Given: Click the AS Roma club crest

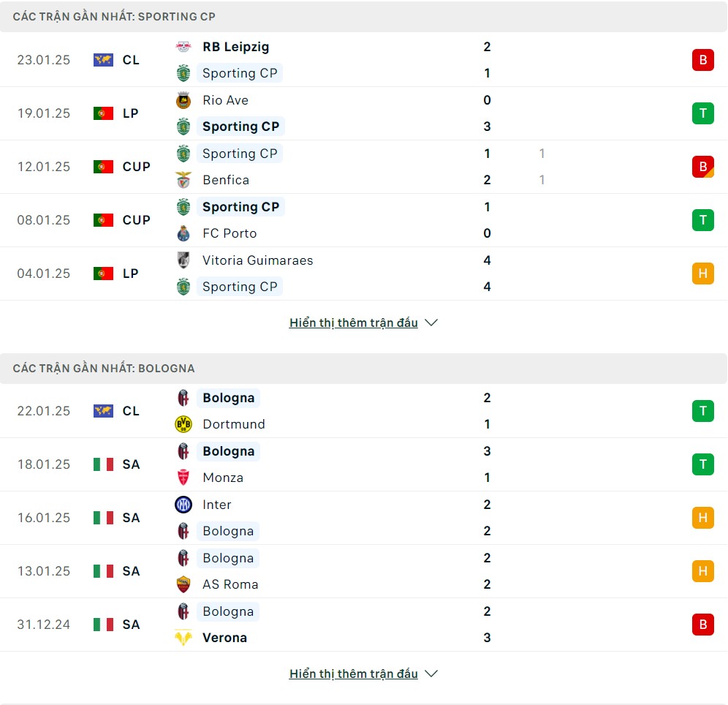Looking at the screenshot, I should click(183, 585).
